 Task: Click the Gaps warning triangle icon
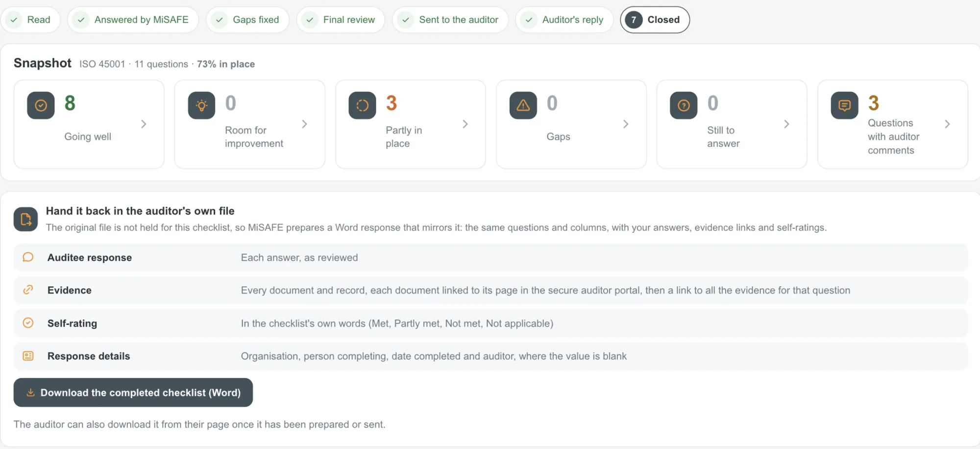point(523,105)
